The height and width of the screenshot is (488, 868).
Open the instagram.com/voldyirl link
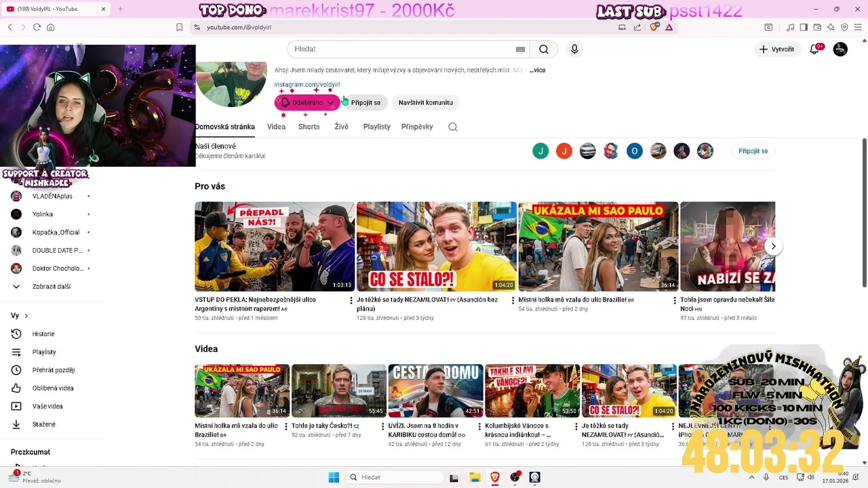[x=307, y=85]
